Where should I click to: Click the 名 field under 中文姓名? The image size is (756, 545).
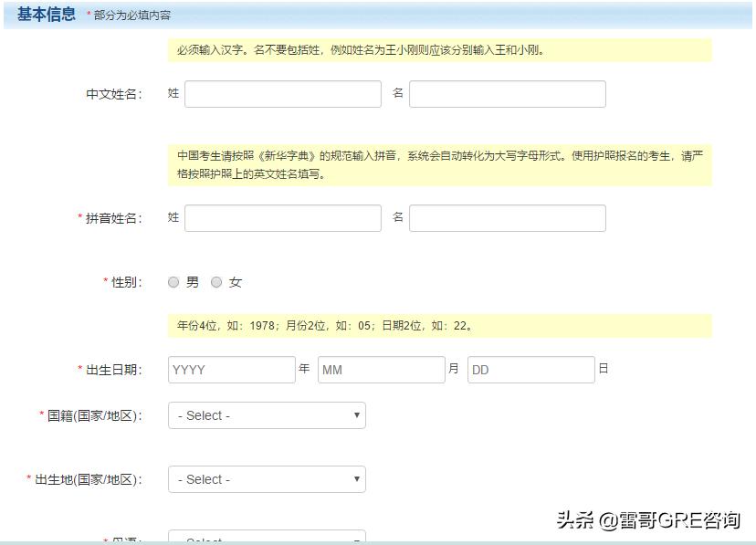508,93
